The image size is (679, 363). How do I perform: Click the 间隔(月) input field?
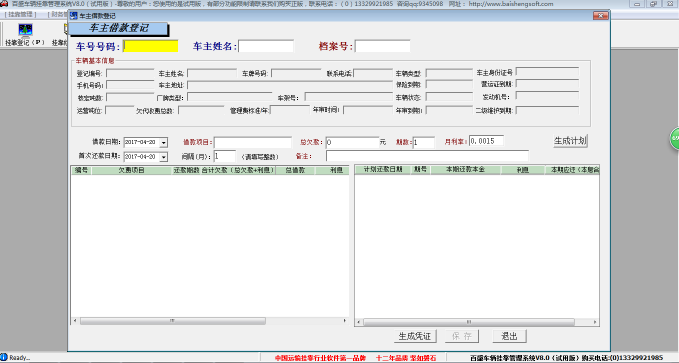click(x=225, y=156)
